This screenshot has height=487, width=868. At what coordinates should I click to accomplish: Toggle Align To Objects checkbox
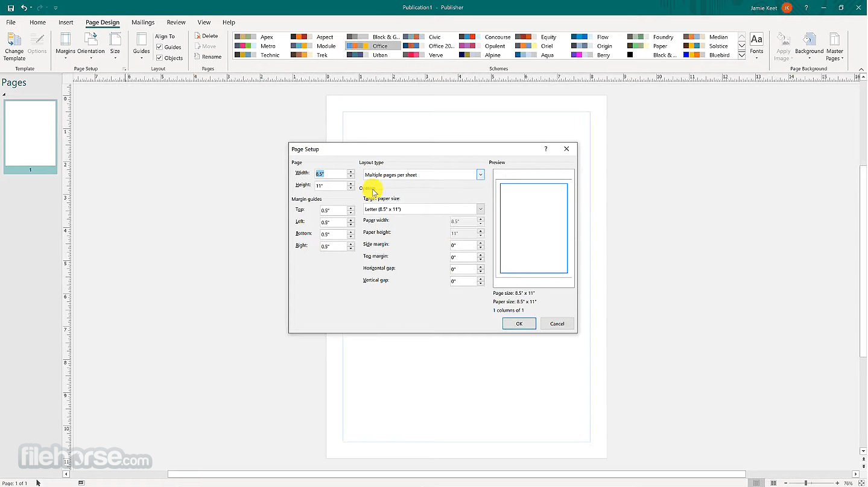point(159,58)
